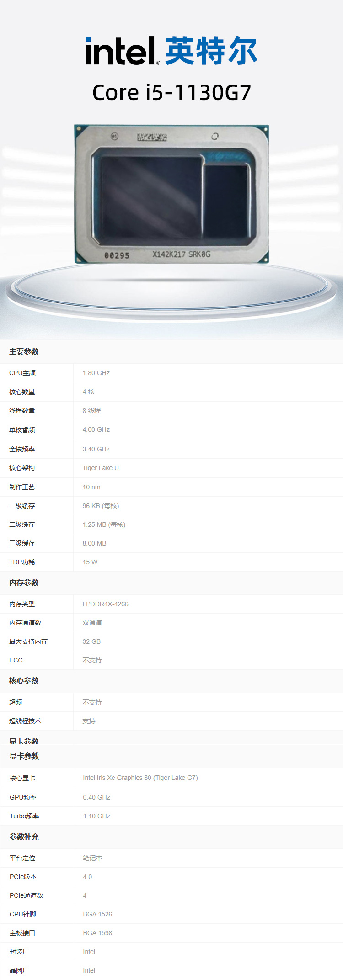Viewport: 343px width, 980px height.
Task: Select the value 1.80 GHz
Action: coord(96,373)
